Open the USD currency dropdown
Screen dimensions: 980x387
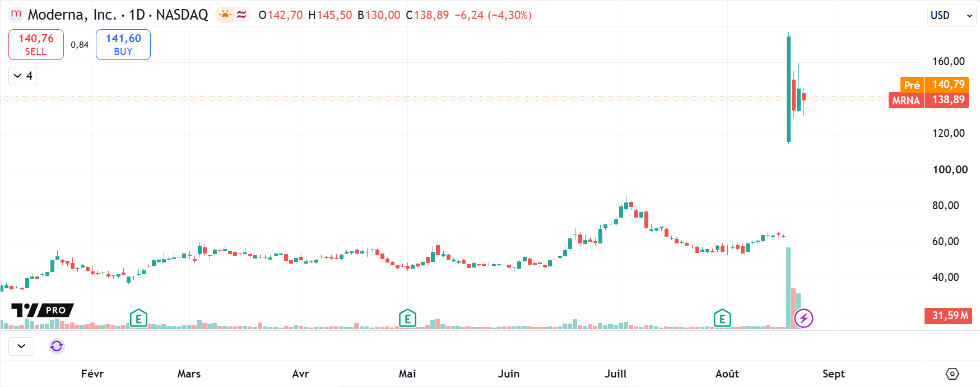click(x=951, y=15)
